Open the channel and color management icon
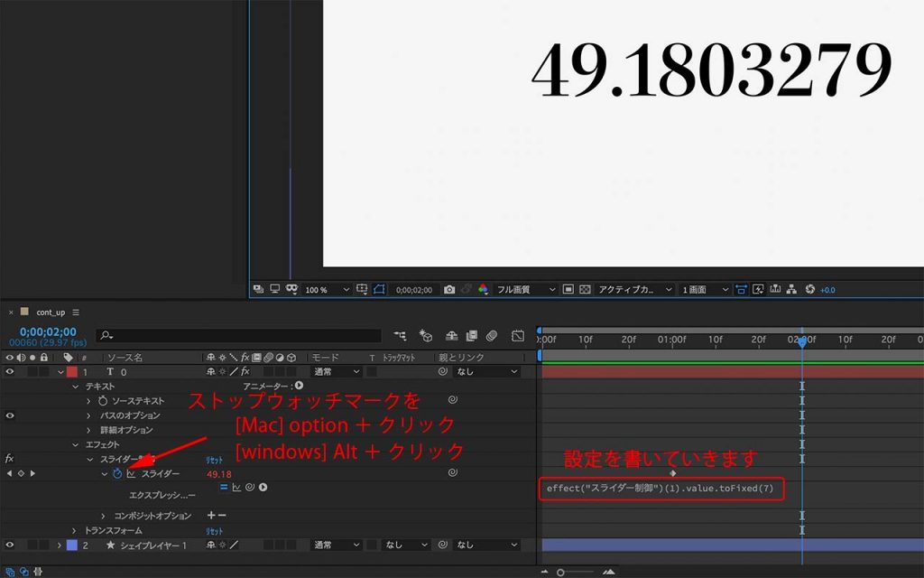Viewport: 924px width, 578px height. [484, 290]
